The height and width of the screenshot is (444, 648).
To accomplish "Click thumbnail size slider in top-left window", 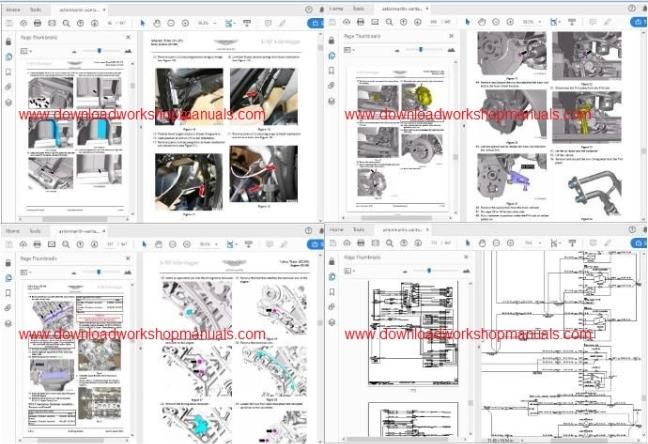I will (x=99, y=51).
